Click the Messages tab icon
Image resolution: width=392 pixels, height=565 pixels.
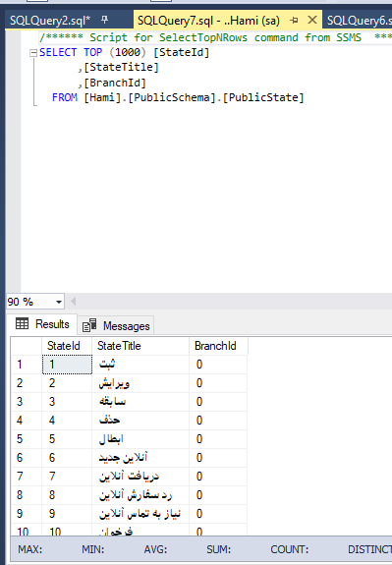click(89, 325)
